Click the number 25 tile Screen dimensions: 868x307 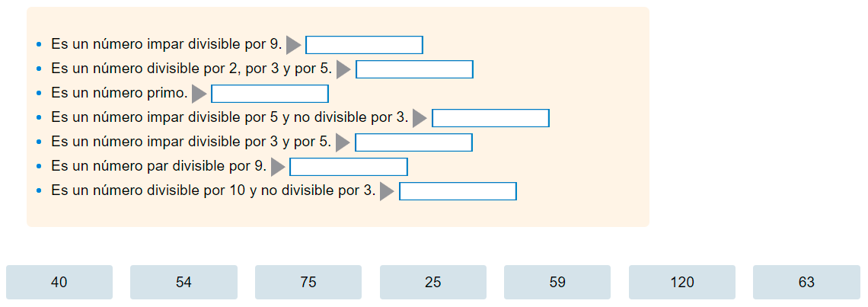pos(433,283)
